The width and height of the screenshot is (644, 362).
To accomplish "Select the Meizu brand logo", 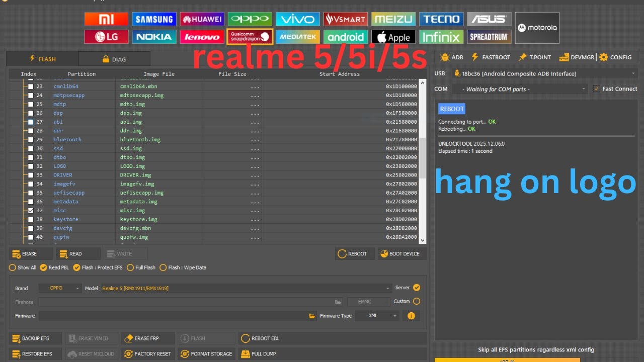I will 393,19.
